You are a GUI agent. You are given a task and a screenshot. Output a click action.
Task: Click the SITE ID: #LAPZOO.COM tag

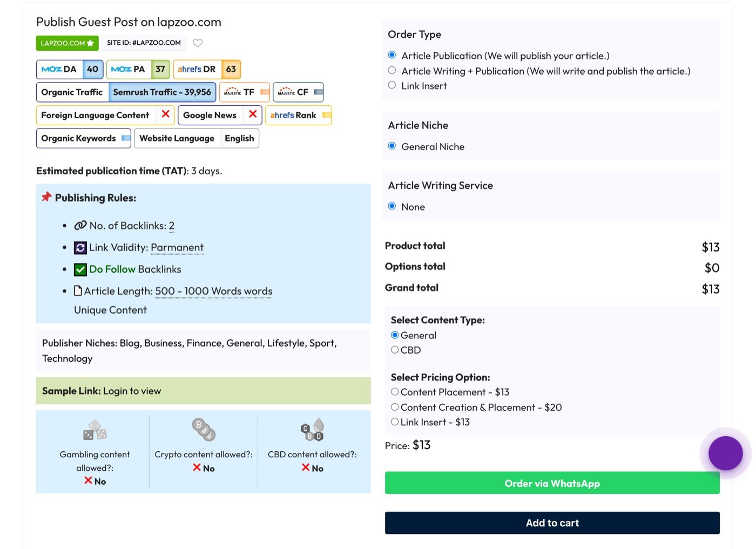144,43
